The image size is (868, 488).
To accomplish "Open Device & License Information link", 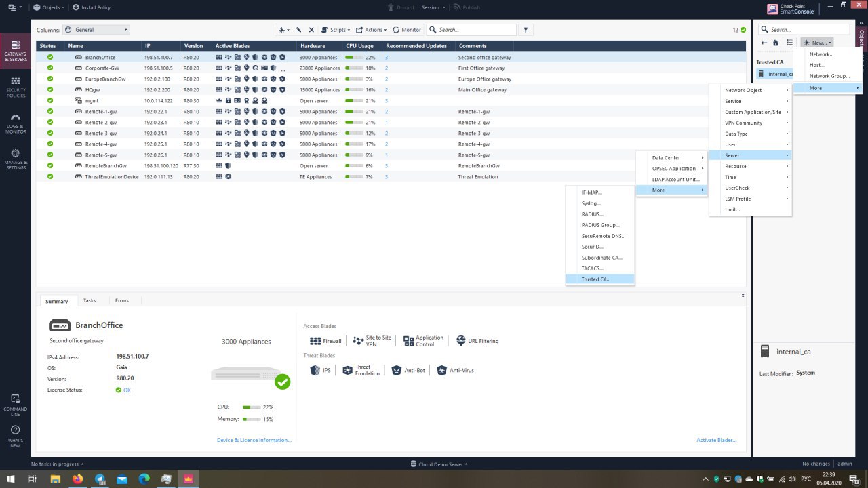I will tap(254, 440).
